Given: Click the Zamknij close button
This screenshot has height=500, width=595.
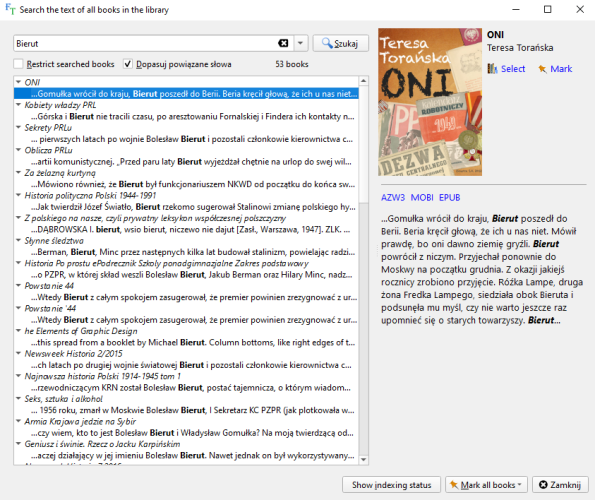Looking at the screenshot, I should click(560, 485).
